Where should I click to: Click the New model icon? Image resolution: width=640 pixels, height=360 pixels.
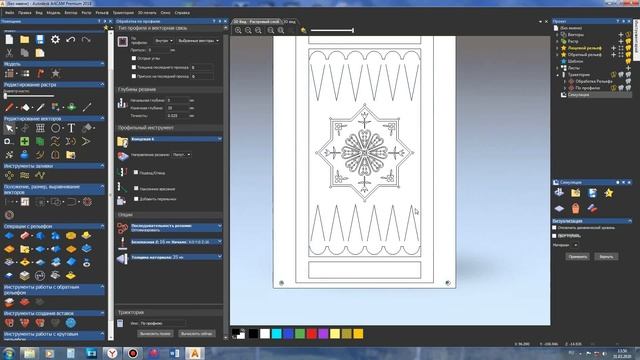click(x=9, y=39)
